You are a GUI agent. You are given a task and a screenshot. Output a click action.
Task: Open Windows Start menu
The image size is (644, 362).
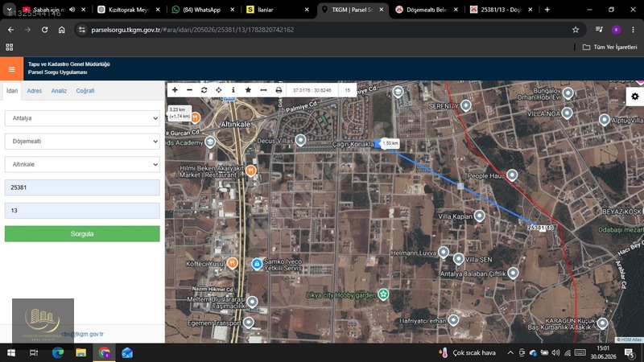tap(11, 352)
